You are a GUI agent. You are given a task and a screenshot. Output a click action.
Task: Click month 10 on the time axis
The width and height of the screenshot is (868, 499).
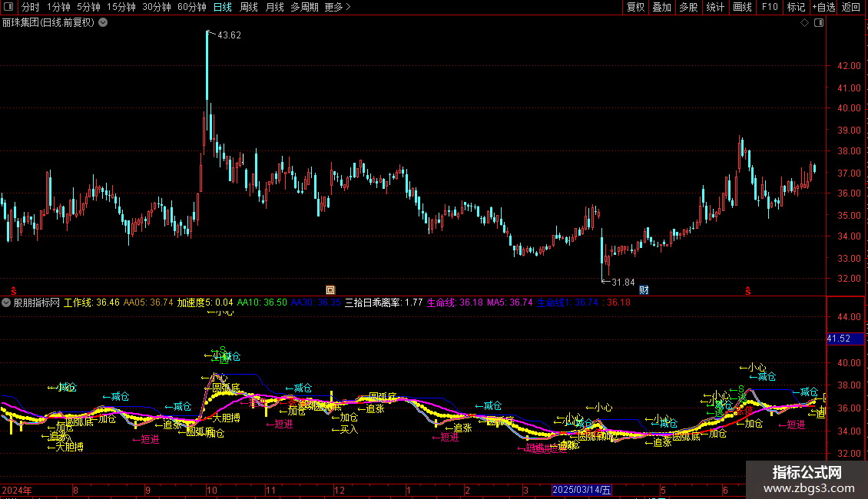pyautogui.click(x=212, y=490)
